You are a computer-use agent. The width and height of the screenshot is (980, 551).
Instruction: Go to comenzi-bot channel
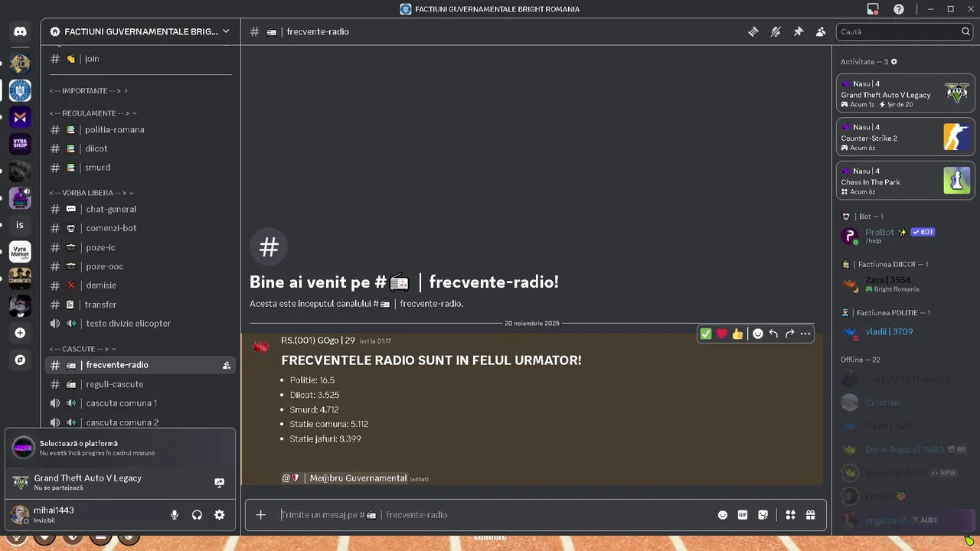pyautogui.click(x=140, y=228)
